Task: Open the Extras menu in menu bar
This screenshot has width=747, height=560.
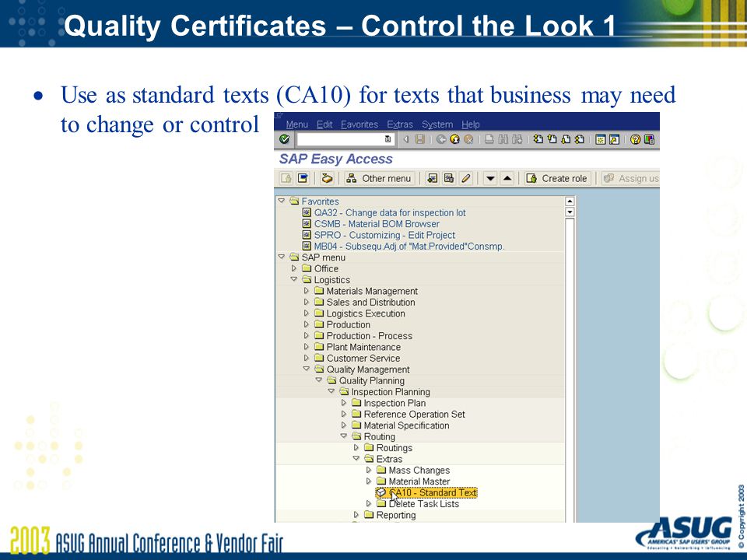Action: [x=400, y=124]
